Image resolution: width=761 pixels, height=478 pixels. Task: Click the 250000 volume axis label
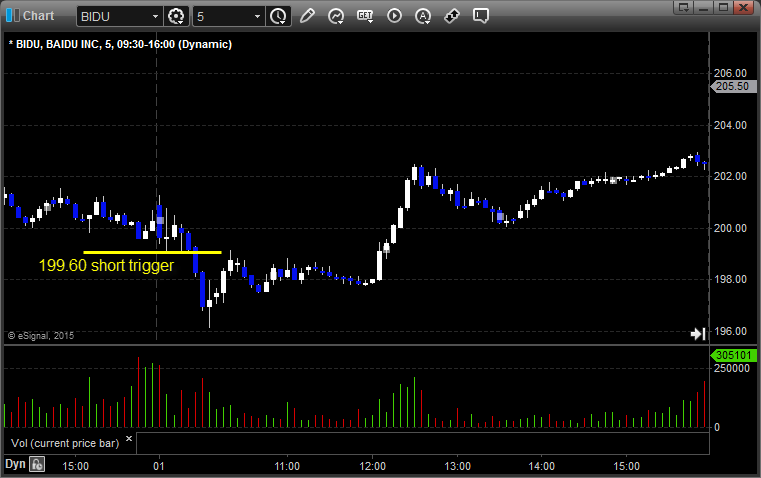732,368
